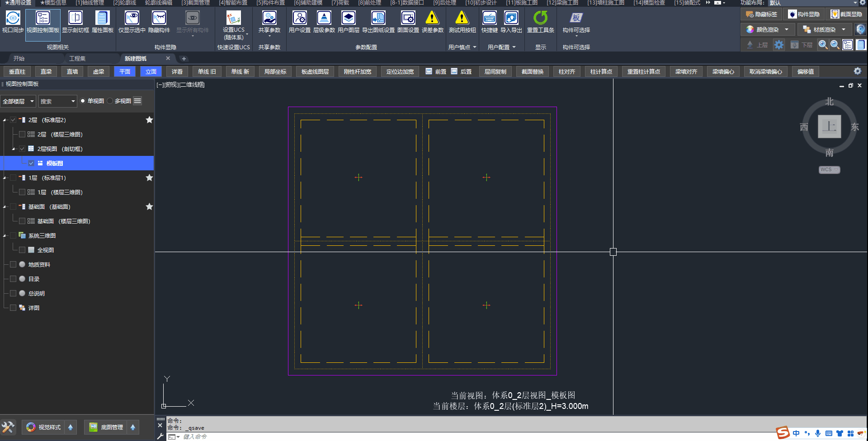The image size is (868, 441).
Task: Collapse the 2层 (标准层2) tree node
Action: [x=5, y=120]
